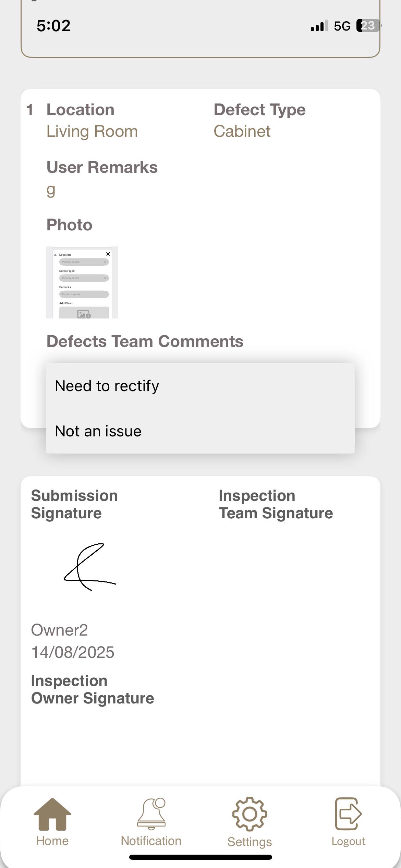
Task: Tap the Logout icon
Action: click(x=348, y=815)
